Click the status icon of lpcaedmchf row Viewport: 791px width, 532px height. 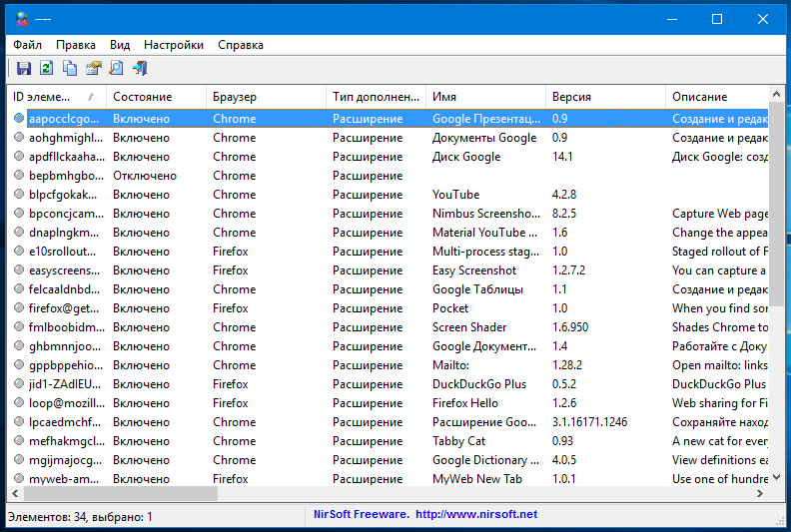tap(19, 421)
